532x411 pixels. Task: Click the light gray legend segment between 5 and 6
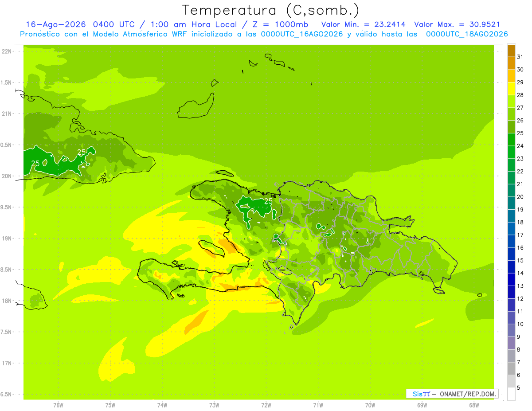pyautogui.click(x=511, y=381)
